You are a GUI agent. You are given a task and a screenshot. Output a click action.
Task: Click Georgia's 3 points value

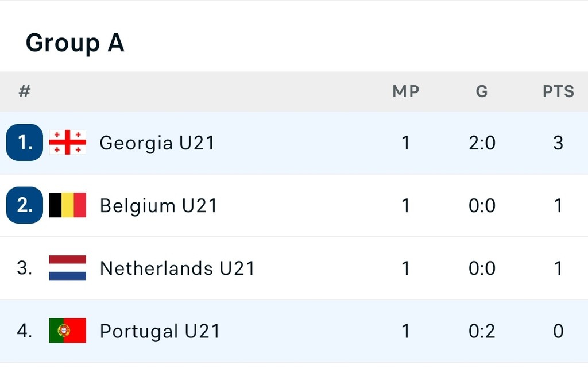[x=558, y=143]
